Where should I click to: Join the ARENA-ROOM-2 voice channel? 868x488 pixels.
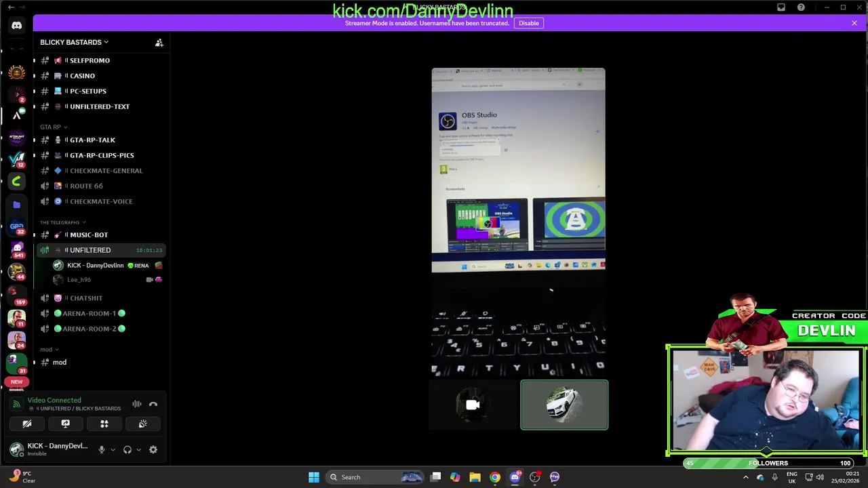100,329
